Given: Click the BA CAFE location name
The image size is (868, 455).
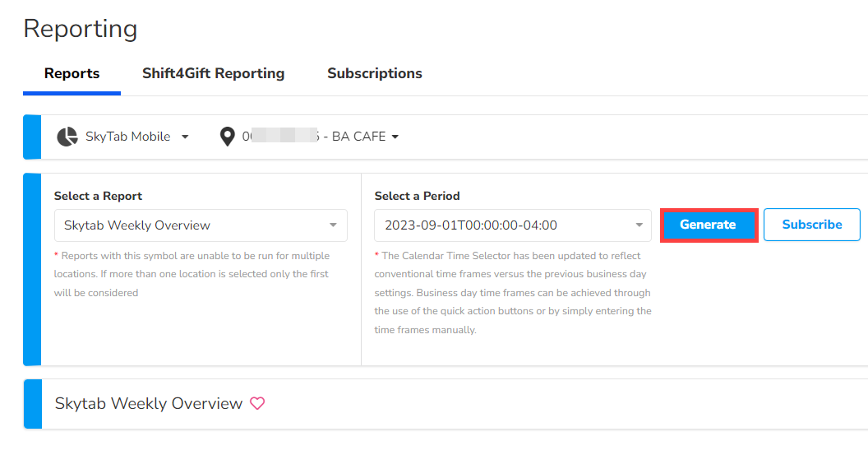Looking at the screenshot, I should 358,137.
